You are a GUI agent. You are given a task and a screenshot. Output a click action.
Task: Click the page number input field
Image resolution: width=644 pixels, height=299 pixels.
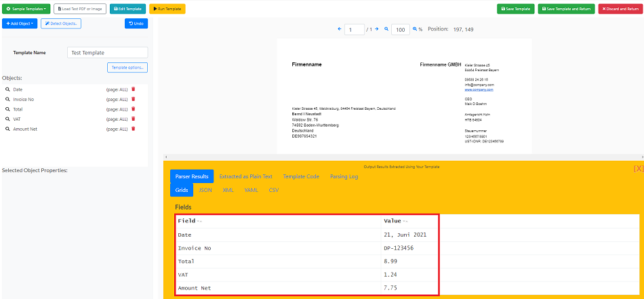[355, 30]
